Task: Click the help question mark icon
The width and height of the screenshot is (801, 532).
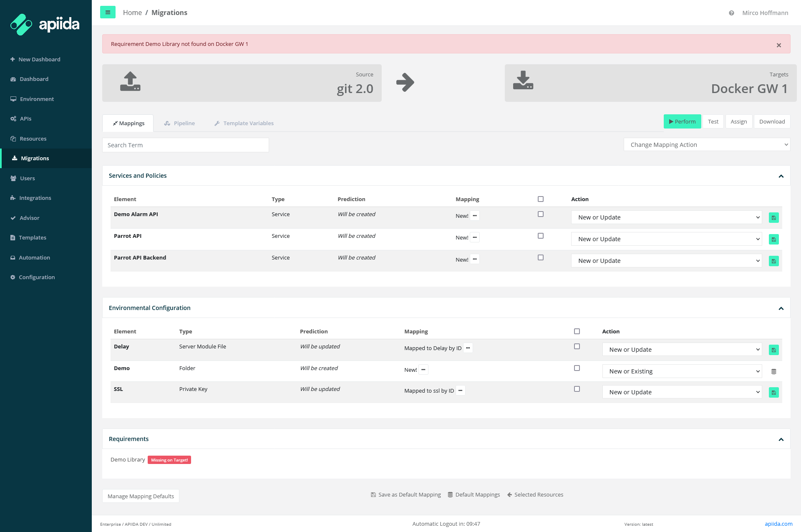Action: click(731, 13)
